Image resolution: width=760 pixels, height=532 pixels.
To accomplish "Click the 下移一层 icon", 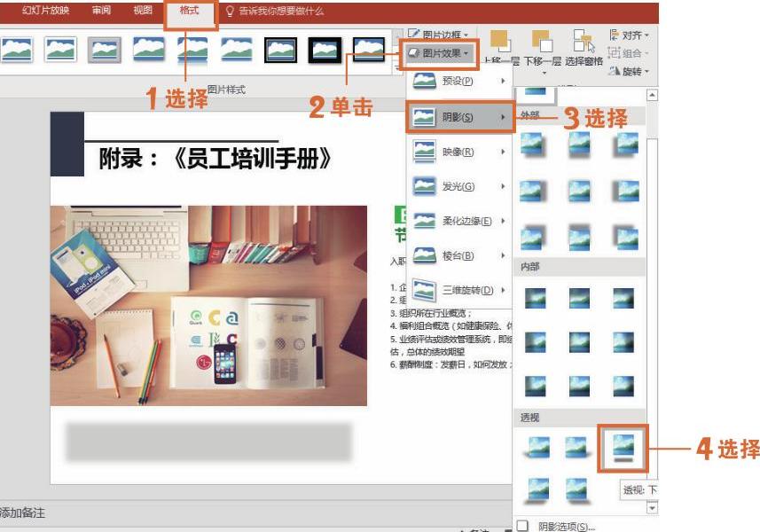I will 542,41.
